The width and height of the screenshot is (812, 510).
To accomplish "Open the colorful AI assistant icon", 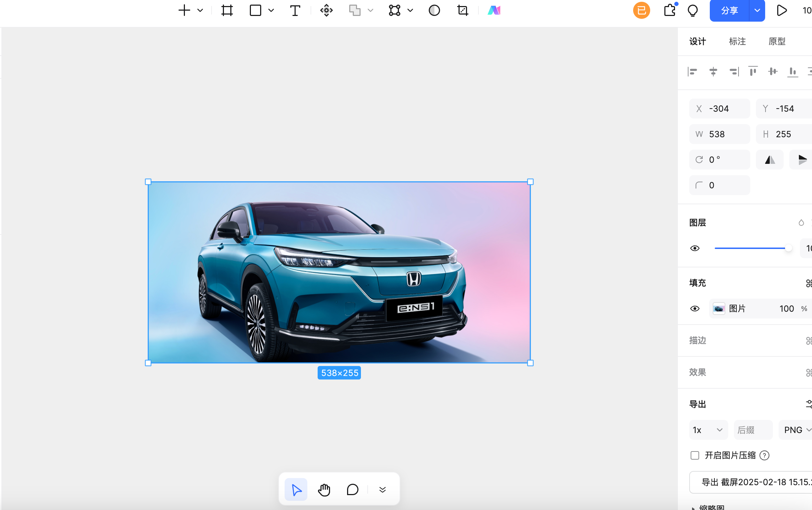I will coord(494,10).
